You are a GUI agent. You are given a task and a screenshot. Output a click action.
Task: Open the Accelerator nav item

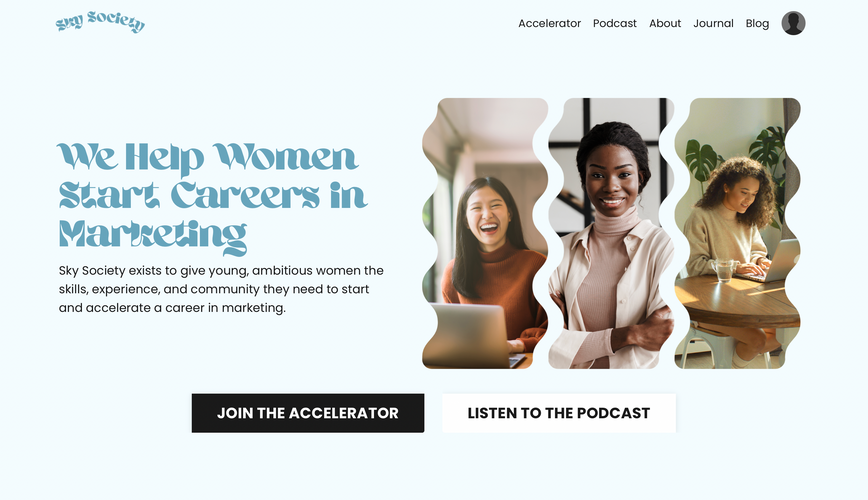point(549,23)
